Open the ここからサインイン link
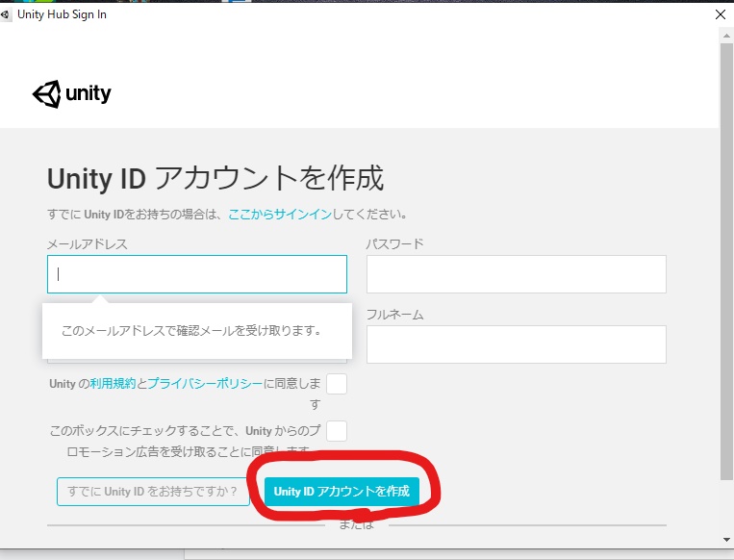This screenshot has width=734, height=560. [280, 215]
